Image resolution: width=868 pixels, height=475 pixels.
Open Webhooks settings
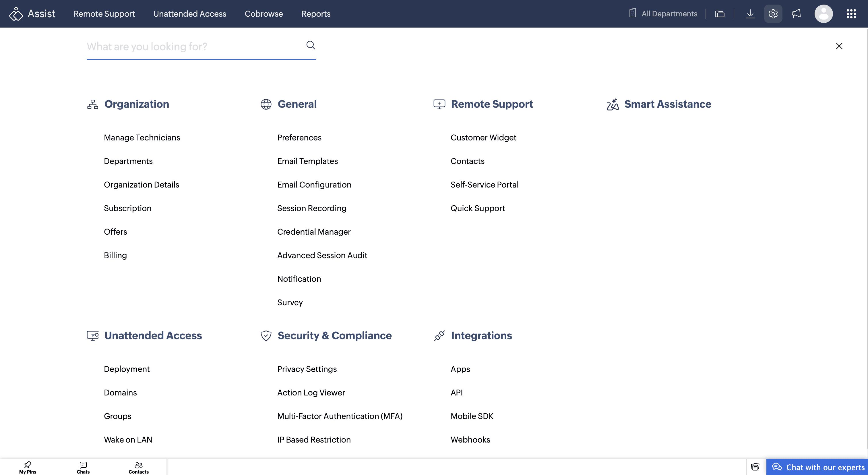(x=470, y=440)
